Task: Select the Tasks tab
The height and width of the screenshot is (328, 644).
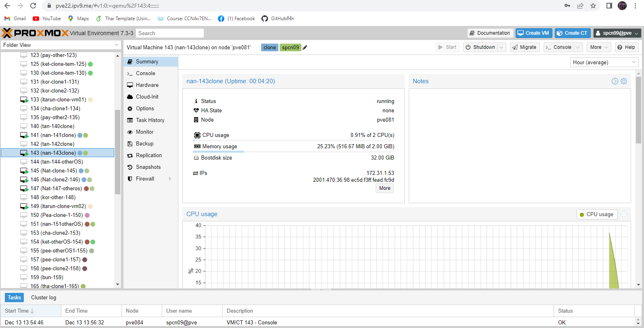Action: click(14, 298)
